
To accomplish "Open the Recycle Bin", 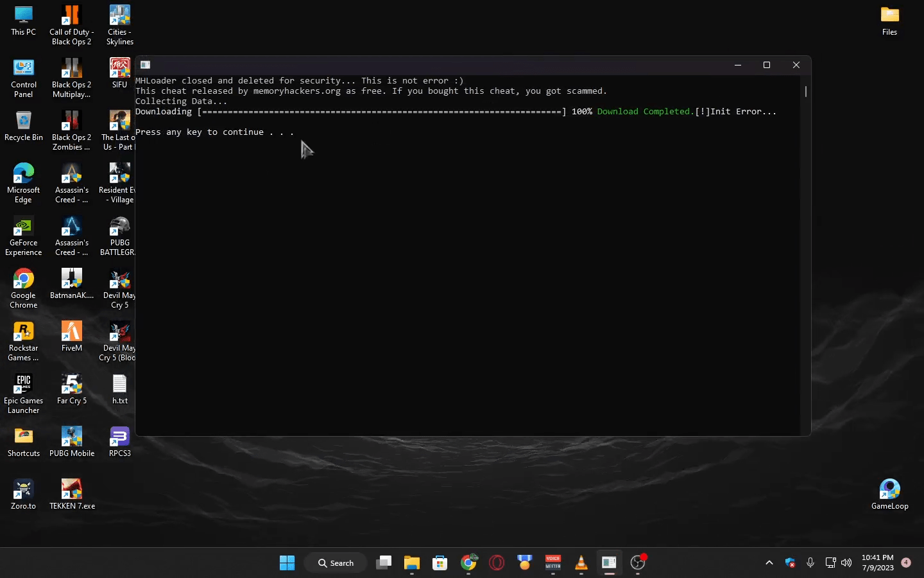I will click(24, 126).
